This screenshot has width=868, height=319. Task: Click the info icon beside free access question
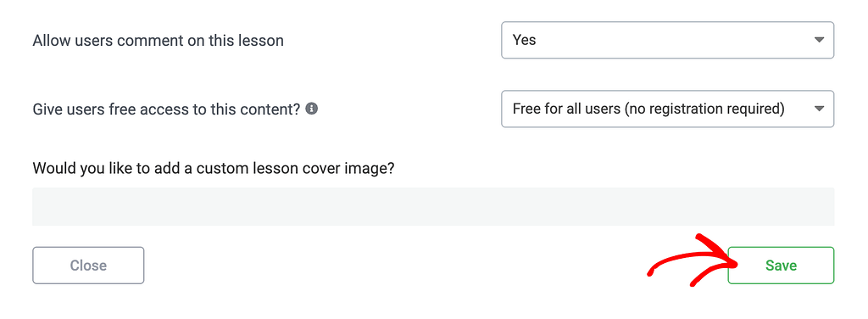[312, 109]
